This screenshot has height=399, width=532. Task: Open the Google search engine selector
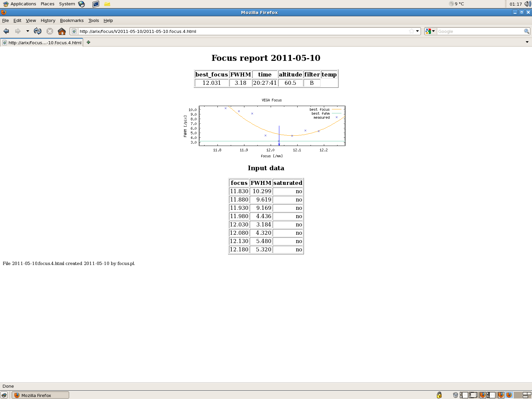(430, 31)
